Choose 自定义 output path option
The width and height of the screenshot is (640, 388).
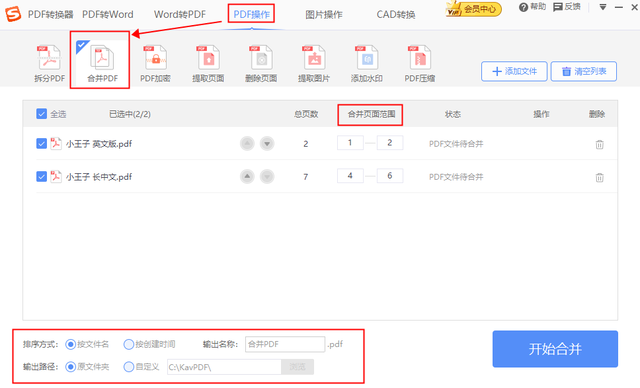129,367
